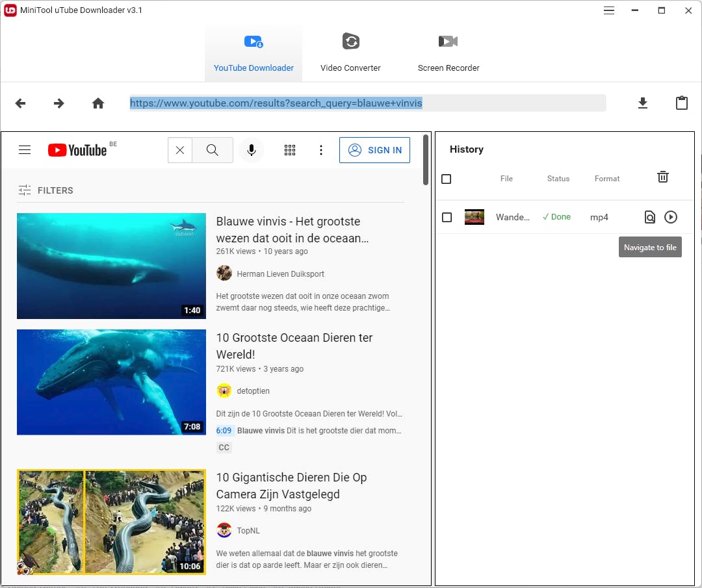Check the box beside the Wande... file
This screenshot has height=588, width=702.
(447, 217)
